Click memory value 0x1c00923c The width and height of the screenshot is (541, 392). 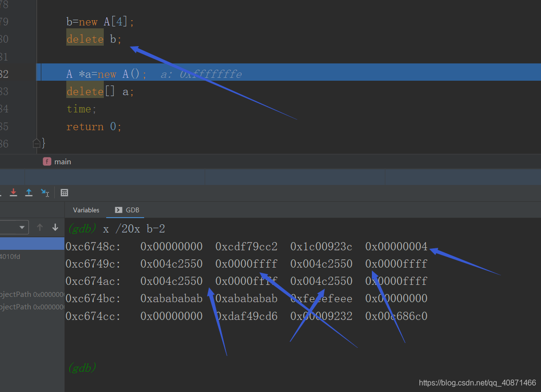(x=321, y=246)
